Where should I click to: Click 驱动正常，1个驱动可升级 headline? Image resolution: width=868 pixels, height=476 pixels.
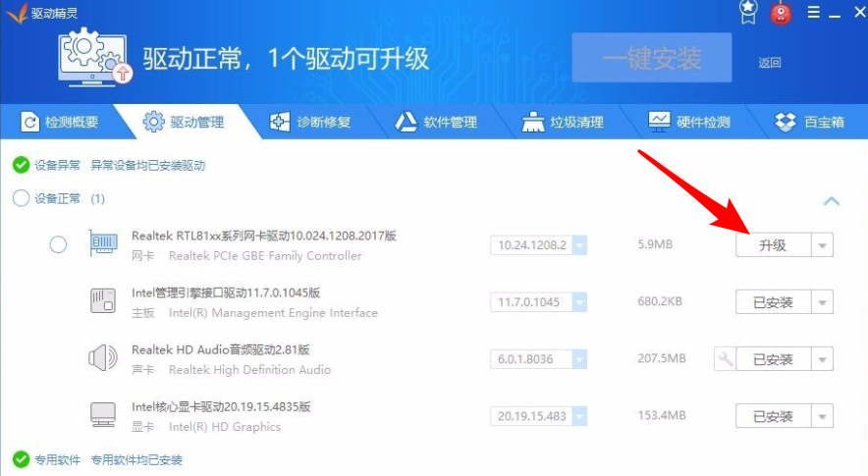point(286,58)
